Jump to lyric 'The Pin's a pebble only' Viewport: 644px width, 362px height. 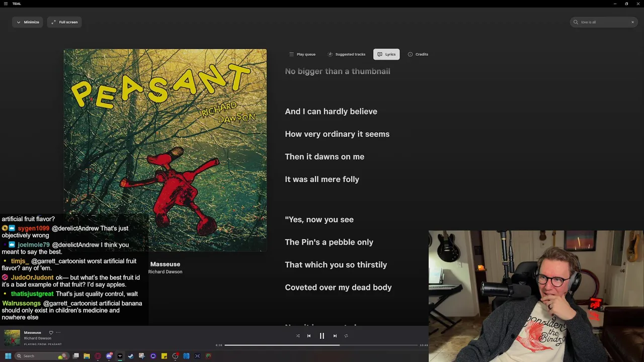coord(329,242)
